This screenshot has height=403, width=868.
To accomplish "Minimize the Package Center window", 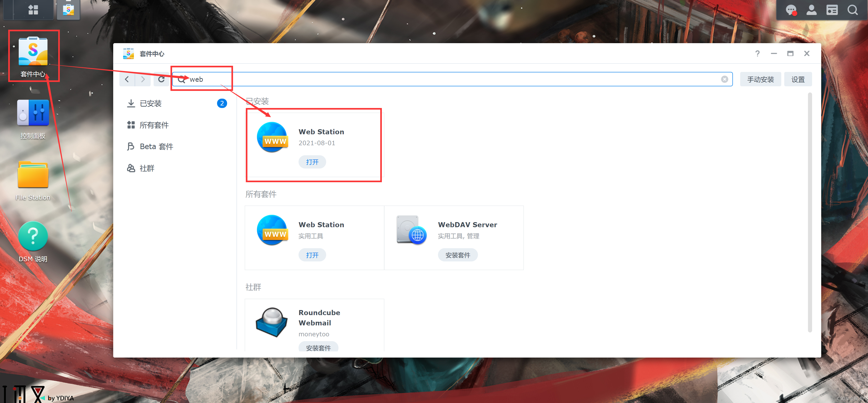I will [774, 54].
